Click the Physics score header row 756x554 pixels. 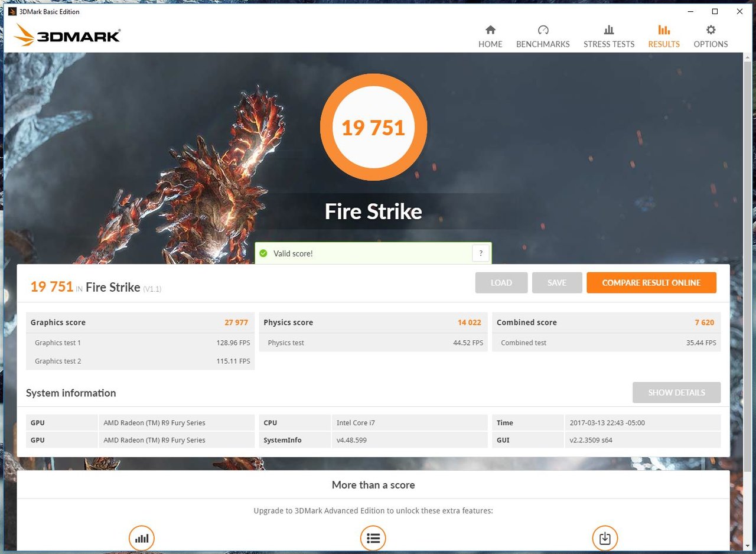click(x=373, y=322)
